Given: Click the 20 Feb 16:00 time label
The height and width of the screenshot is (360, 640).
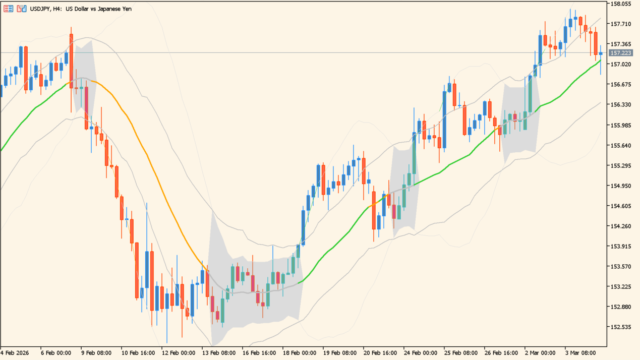Looking at the screenshot, I should (380, 353).
